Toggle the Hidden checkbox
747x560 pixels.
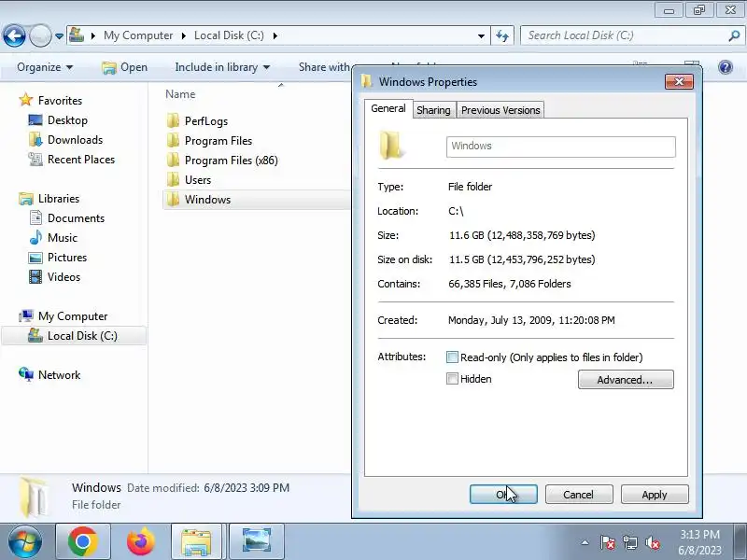pyautogui.click(x=452, y=379)
